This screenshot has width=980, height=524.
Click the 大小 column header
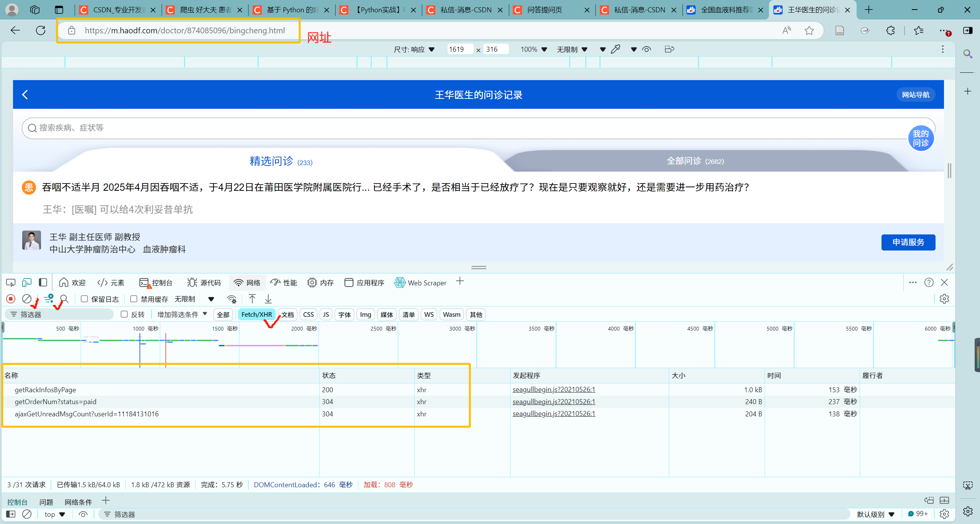[x=716, y=375]
